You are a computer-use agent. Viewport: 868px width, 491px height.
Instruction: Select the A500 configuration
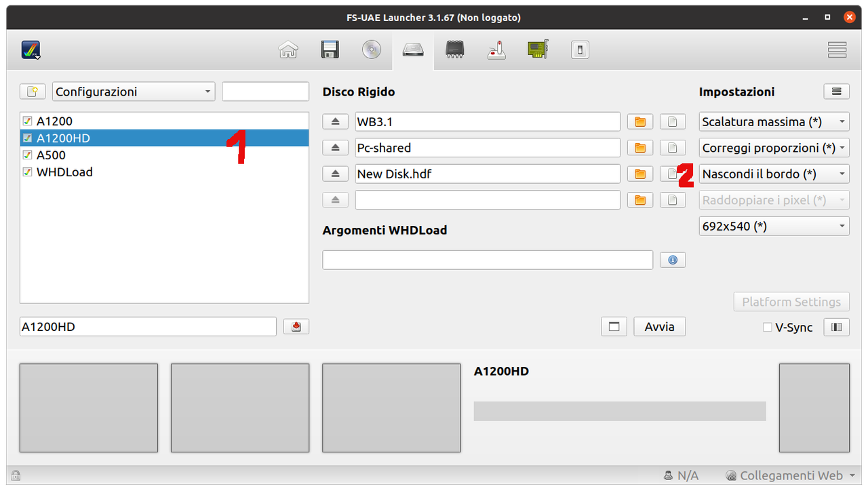click(x=164, y=155)
